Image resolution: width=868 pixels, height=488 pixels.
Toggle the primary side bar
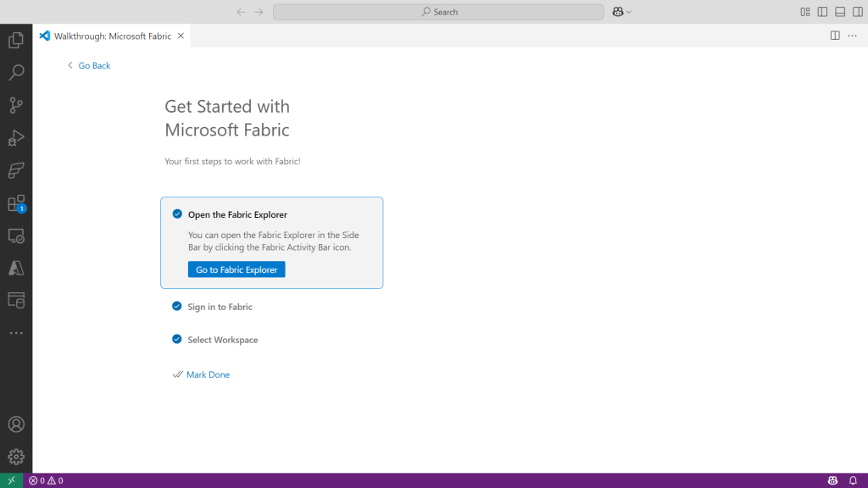(822, 12)
